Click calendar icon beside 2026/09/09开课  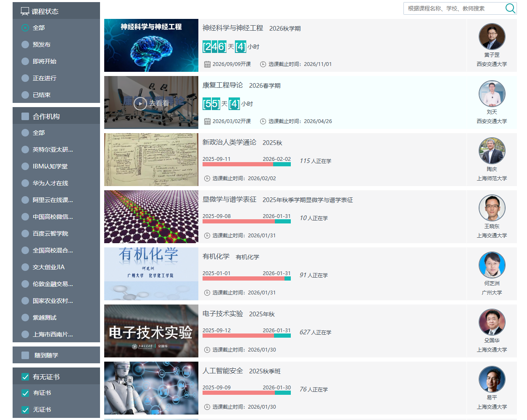coord(207,64)
